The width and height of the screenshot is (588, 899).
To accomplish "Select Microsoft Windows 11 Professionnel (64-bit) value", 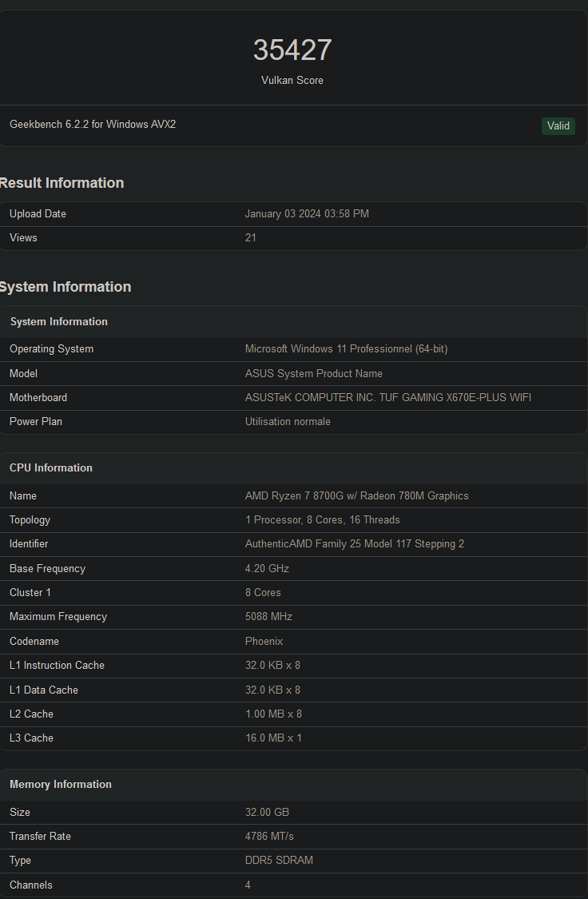I will coord(346,349).
